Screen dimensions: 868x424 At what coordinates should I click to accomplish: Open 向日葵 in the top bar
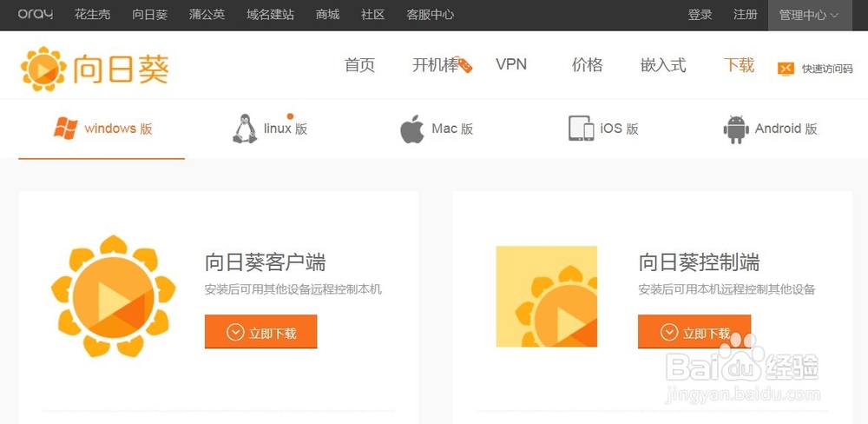click(149, 15)
